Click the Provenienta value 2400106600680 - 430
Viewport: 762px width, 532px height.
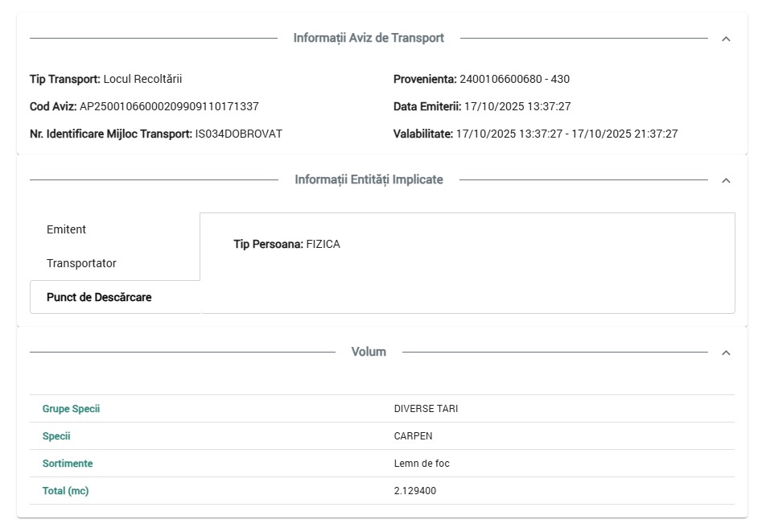(514, 79)
